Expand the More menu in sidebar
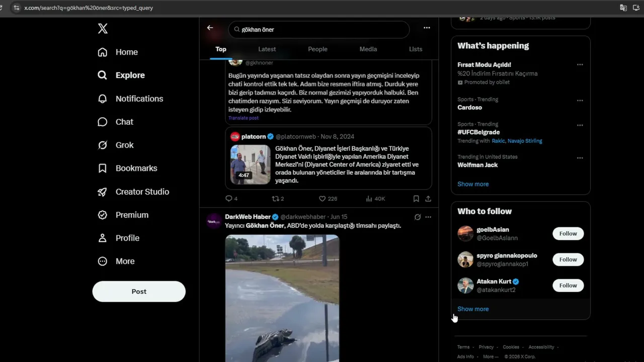This screenshot has width=644, height=362. pos(116,261)
